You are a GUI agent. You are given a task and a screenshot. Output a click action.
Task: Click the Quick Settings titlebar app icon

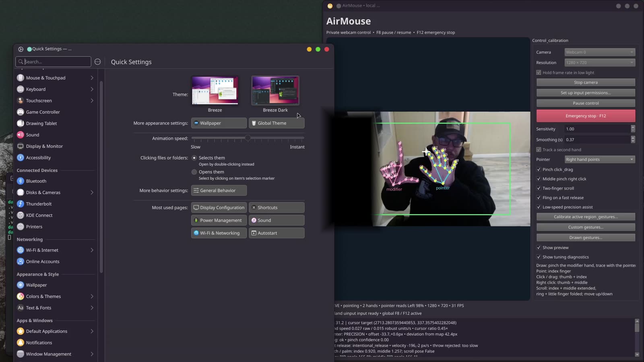pos(21,49)
